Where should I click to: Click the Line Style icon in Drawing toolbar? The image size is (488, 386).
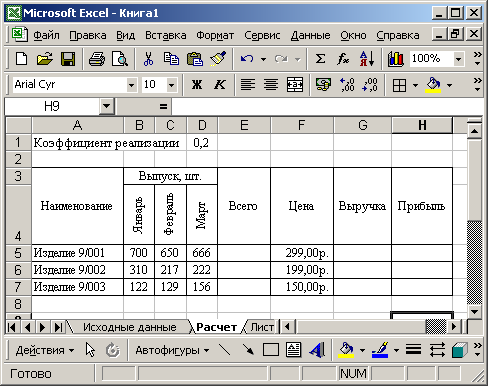pyautogui.click(x=413, y=350)
